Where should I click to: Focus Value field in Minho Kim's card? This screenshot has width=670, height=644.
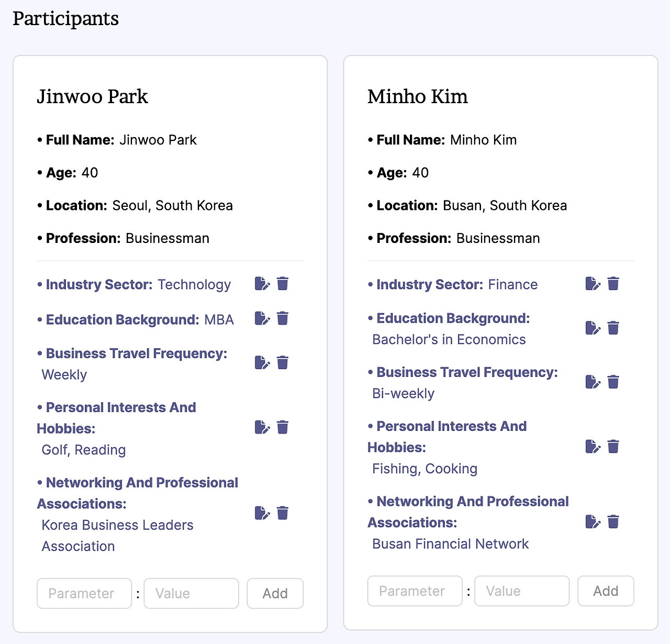[521, 591]
